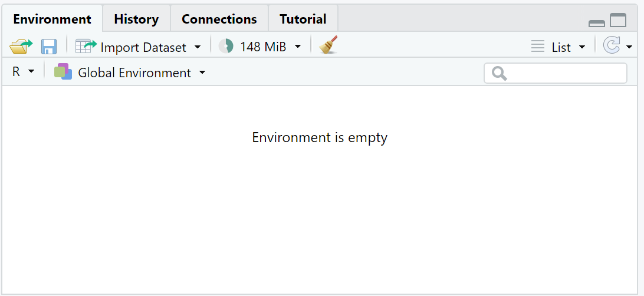
Task: Click the list view lines icon
Action: [x=537, y=47]
